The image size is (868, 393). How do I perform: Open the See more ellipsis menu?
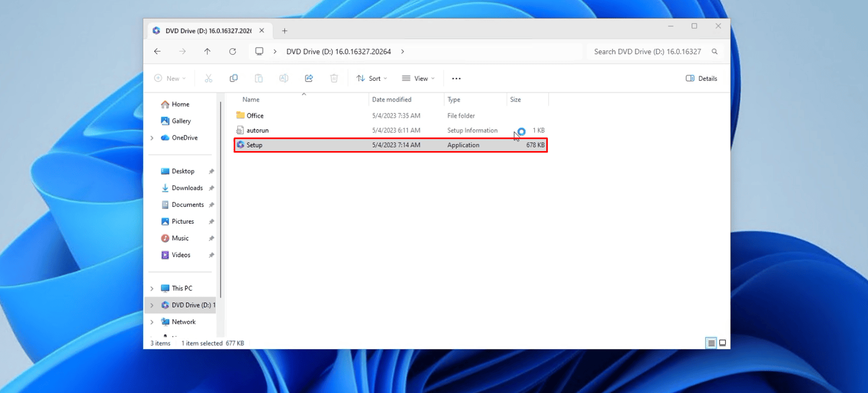[456, 79]
